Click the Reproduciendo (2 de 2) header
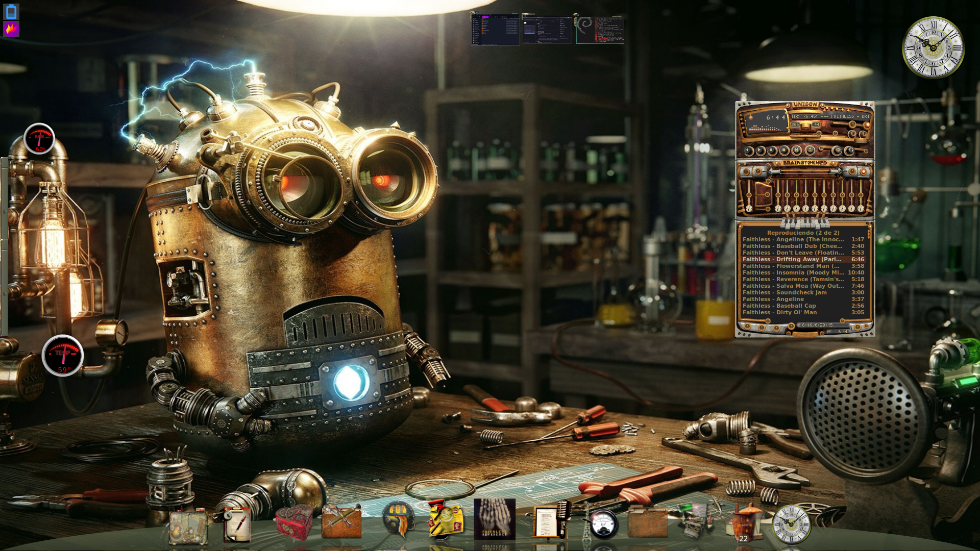The image size is (980, 551). 803,233
